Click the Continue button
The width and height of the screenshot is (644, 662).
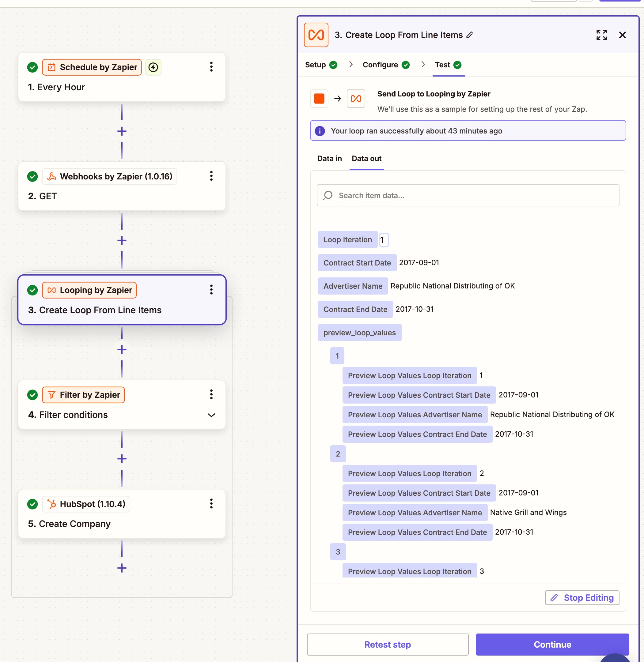tap(552, 645)
